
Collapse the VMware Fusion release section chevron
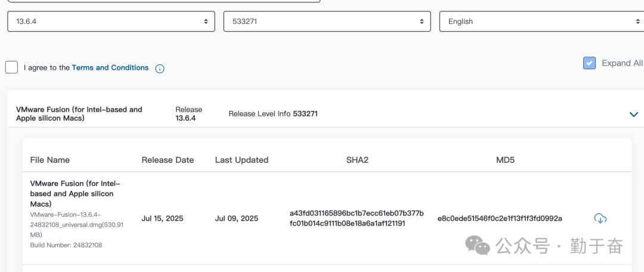tap(634, 114)
